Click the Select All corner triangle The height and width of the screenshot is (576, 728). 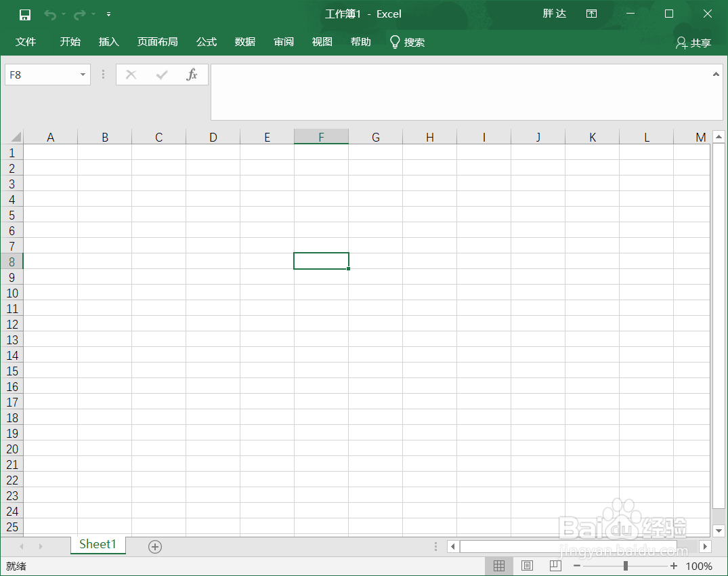coord(16,137)
